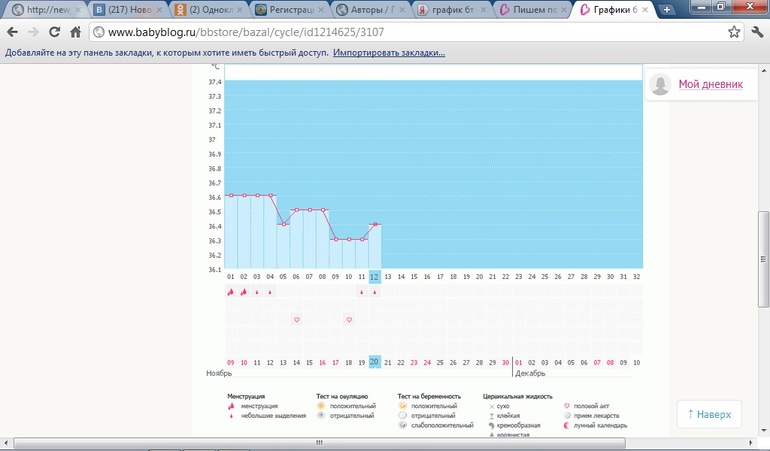Open the Chrome wrench settings menu
Screen dimensions: 770x451
click(757, 32)
